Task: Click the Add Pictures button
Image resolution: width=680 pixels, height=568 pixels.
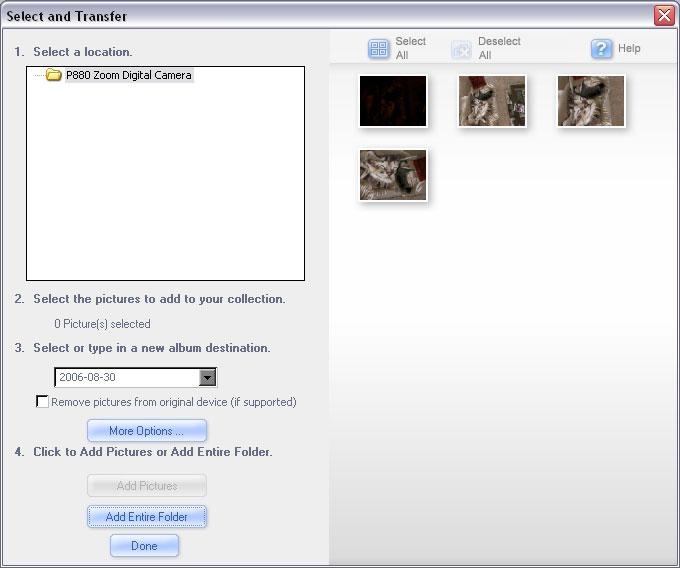Action: point(147,486)
